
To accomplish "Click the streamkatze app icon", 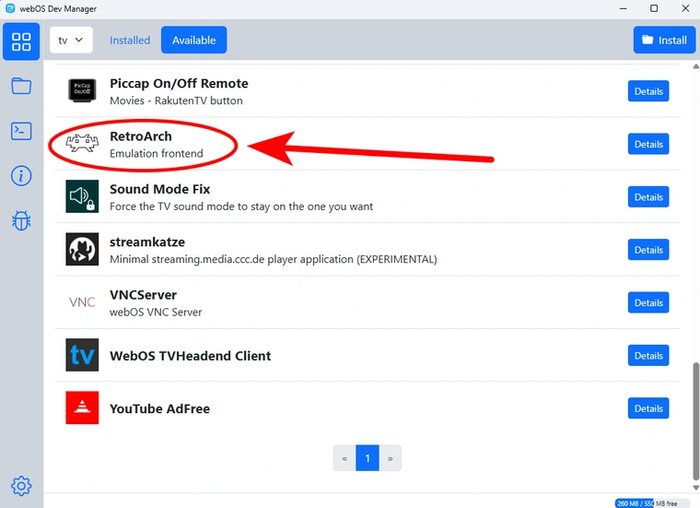I will click(x=82, y=250).
